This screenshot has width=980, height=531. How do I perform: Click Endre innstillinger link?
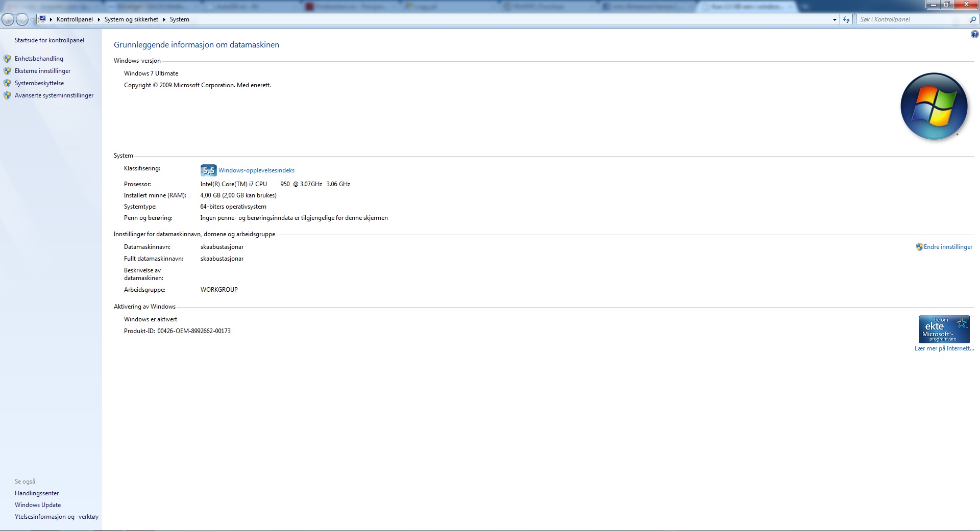click(948, 247)
